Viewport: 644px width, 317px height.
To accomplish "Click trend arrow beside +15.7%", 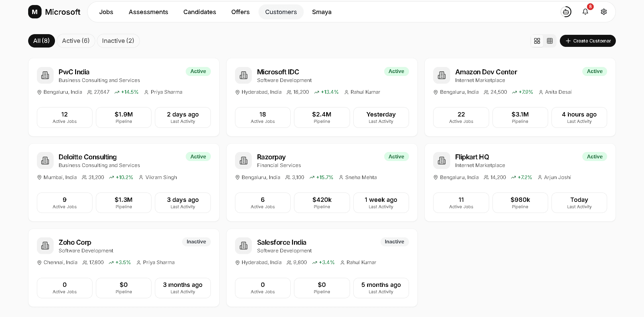I will (312, 177).
